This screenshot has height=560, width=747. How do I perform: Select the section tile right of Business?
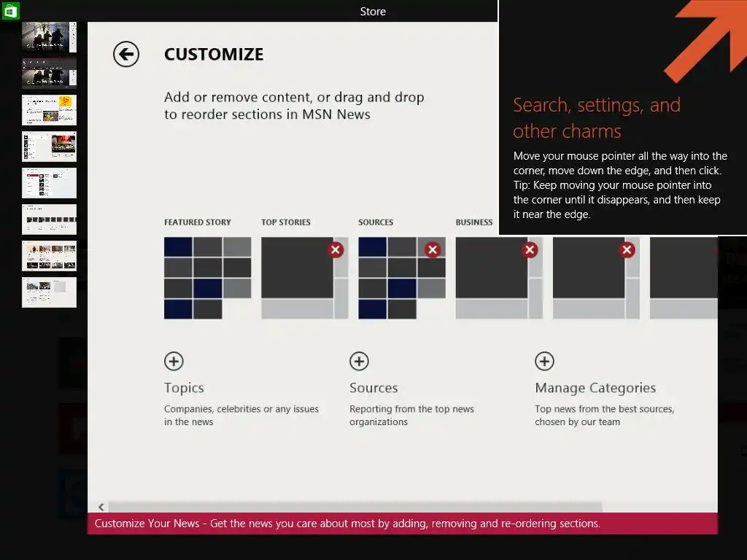[x=597, y=278]
